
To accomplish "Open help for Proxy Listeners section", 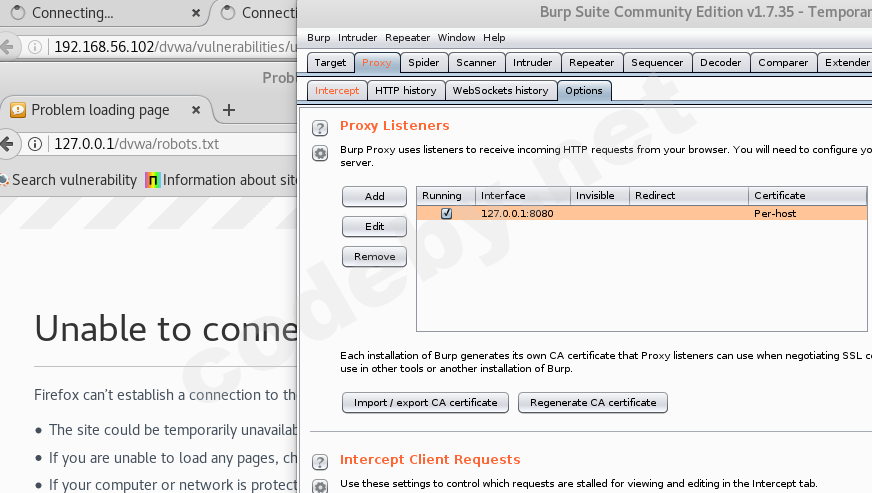I will point(320,128).
